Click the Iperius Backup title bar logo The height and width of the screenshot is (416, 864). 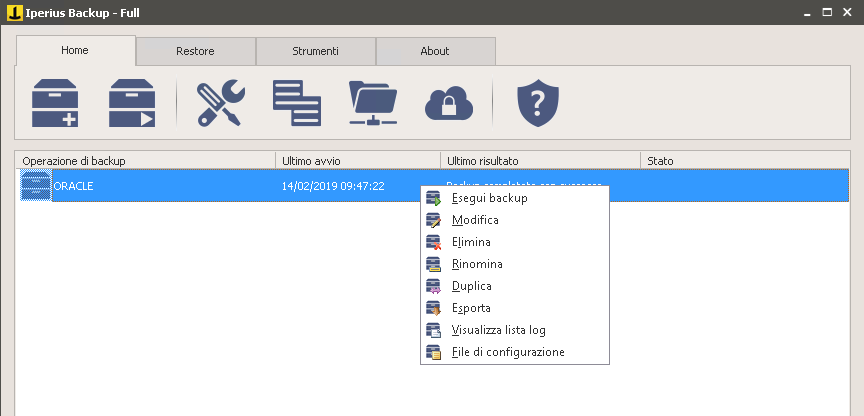tap(15, 12)
